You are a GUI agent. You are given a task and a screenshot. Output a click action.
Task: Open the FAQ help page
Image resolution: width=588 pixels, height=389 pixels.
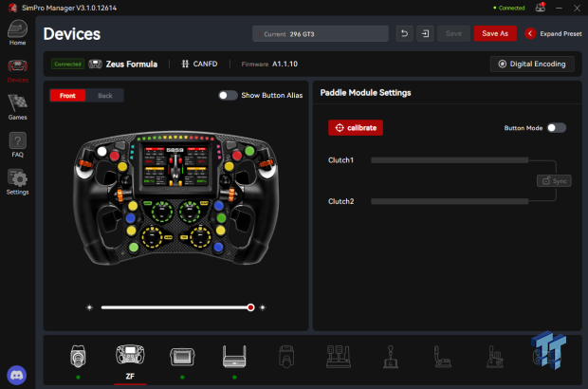click(18, 144)
